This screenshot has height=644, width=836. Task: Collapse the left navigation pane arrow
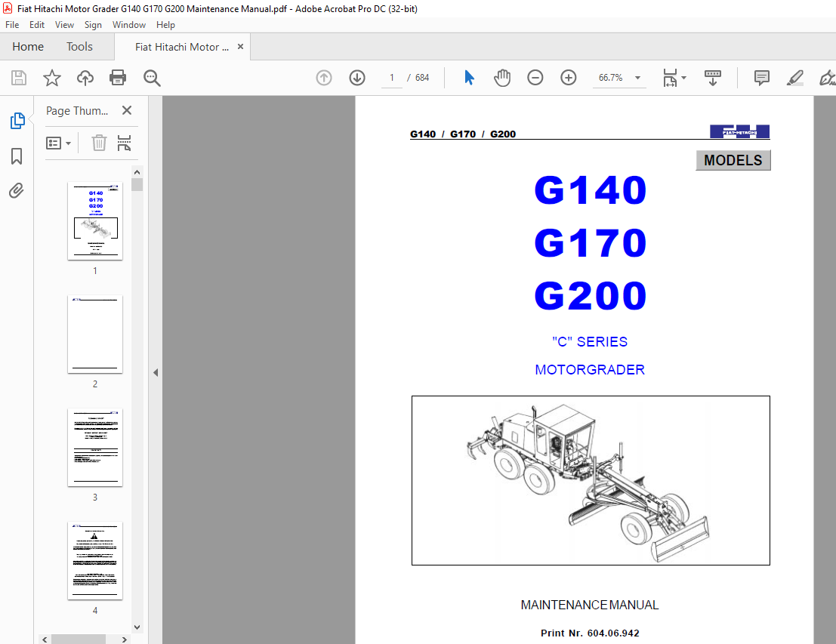pyautogui.click(x=155, y=373)
